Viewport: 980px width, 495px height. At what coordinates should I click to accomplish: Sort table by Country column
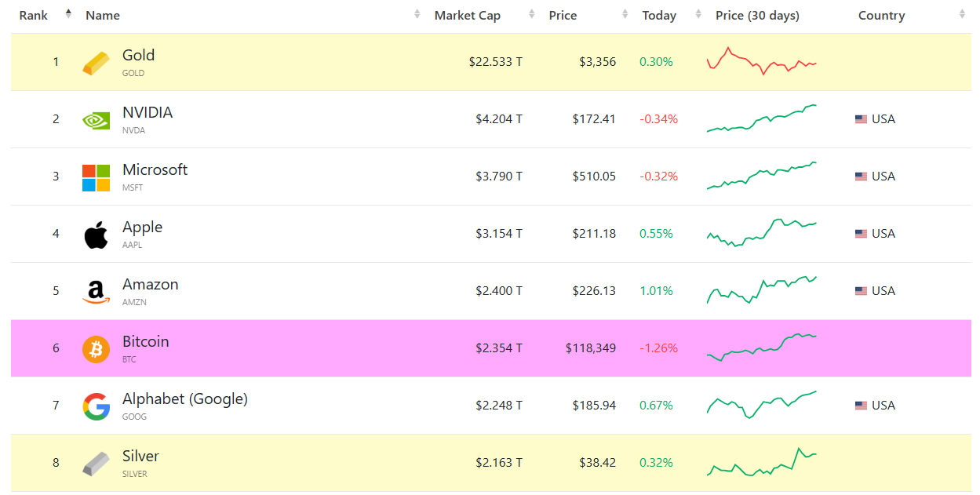(881, 16)
